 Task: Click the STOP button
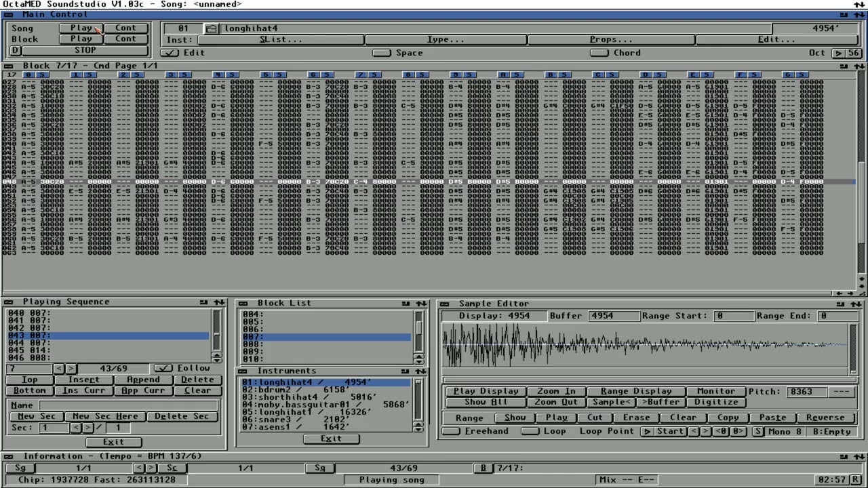pos(85,51)
